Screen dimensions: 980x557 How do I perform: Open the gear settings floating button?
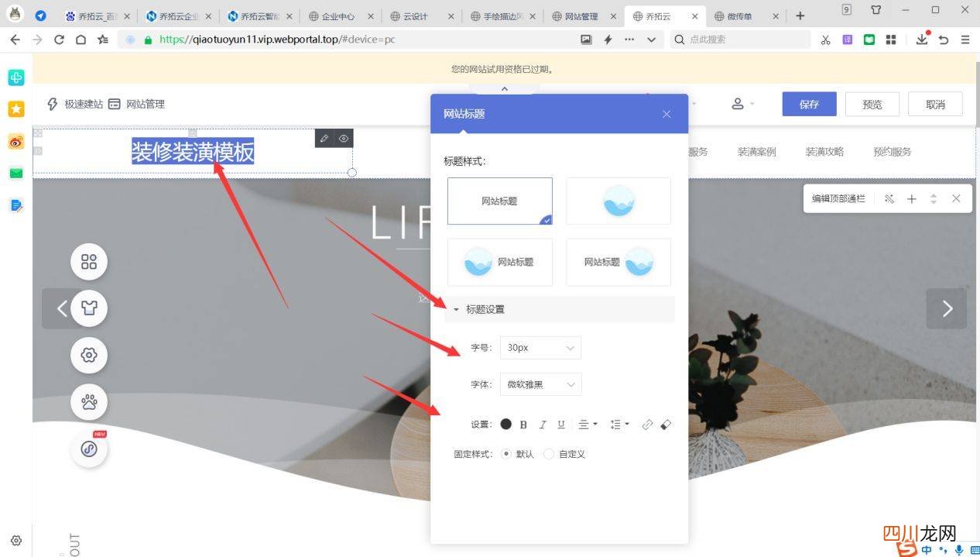click(89, 356)
